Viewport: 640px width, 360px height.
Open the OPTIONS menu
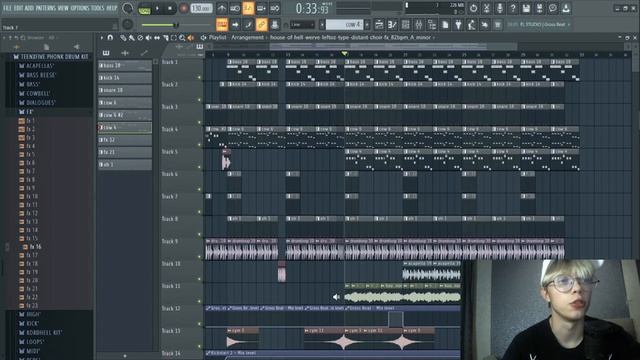pos(80,8)
